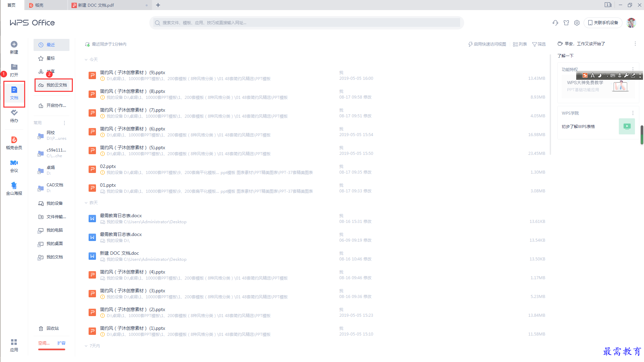Image resolution: width=644 pixels, height=362 pixels.
Task: Select 星标 starred list
Action: [x=51, y=58]
